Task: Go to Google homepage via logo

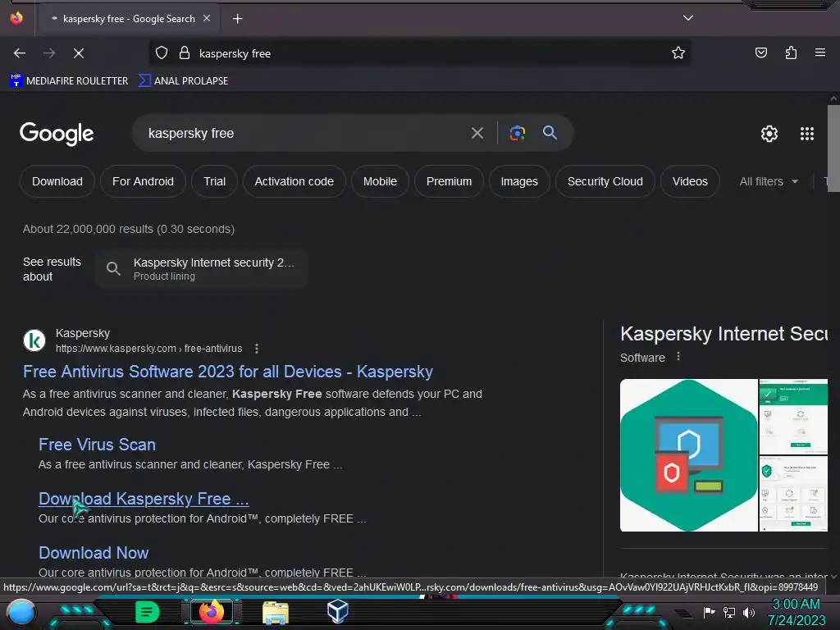Action: (x=57, y=134)
